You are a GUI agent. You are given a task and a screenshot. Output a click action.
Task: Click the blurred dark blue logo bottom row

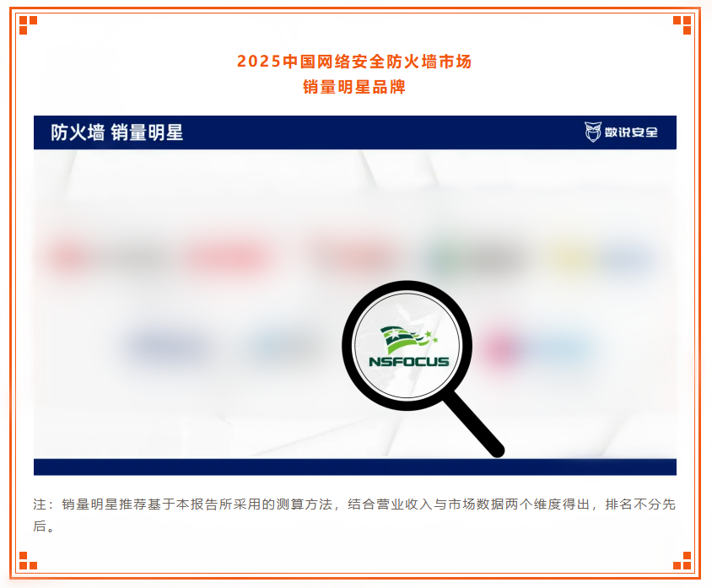pyautogui.click(x=165, y=346)
